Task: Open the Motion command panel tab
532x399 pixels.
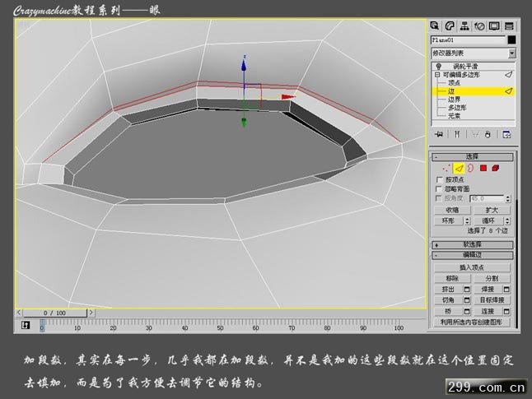Action: coord(479,26)
